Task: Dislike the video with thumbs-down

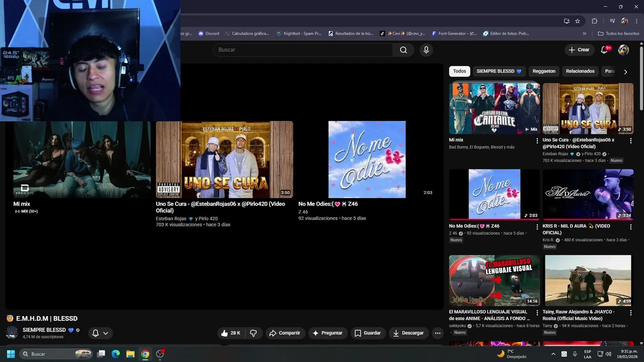Action: (254, 333)
